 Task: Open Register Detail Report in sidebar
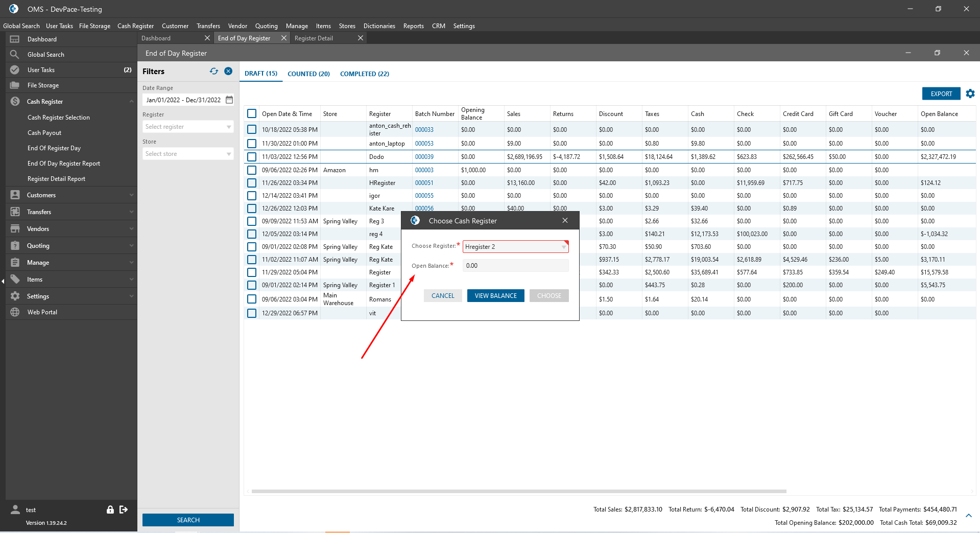click(x=57, y=179)
